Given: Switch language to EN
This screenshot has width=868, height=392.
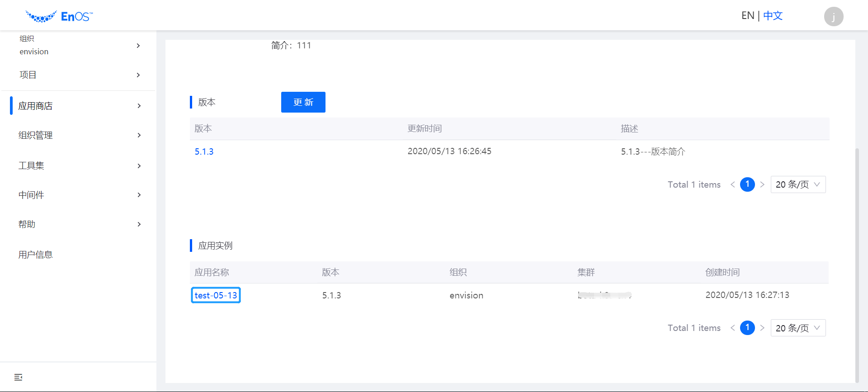Looking at the screenshot, I should click(748, 16).
